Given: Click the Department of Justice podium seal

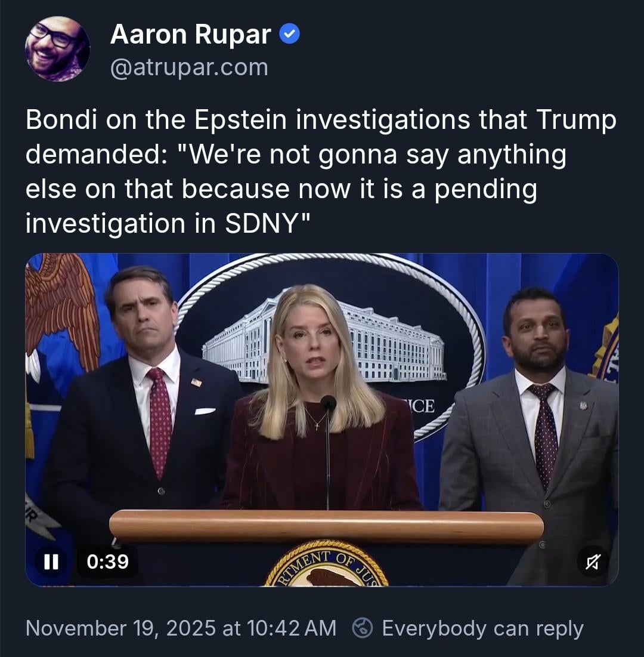Looking at the screenshot, I should click(x=326, y=567).
